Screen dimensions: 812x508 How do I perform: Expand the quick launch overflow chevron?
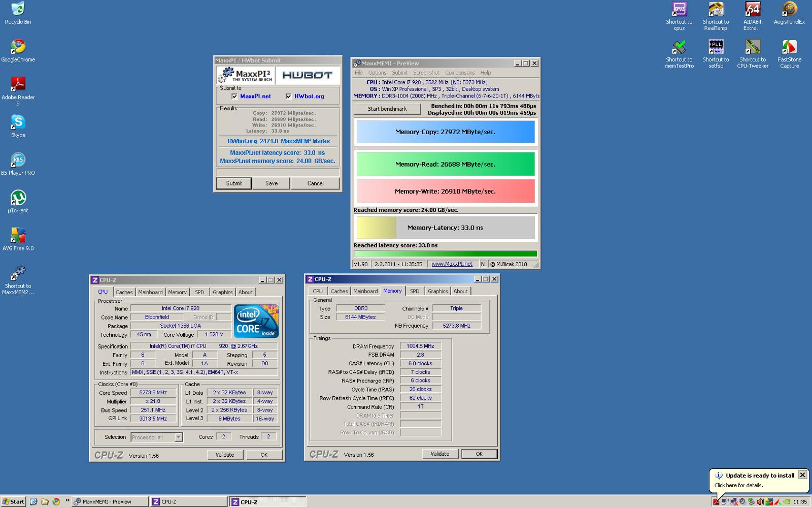pyautogui.click(x=67, y=500)
